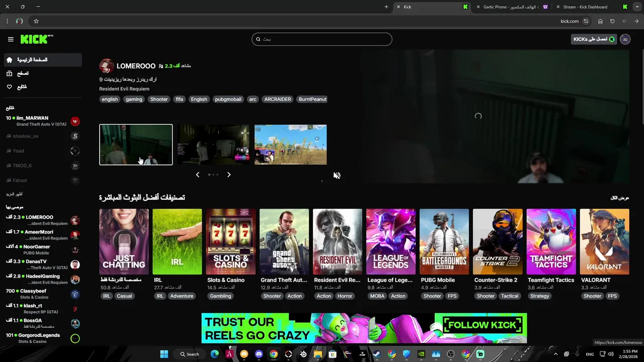Open Microsoft Edge from the taskbar

pos(214,354)
